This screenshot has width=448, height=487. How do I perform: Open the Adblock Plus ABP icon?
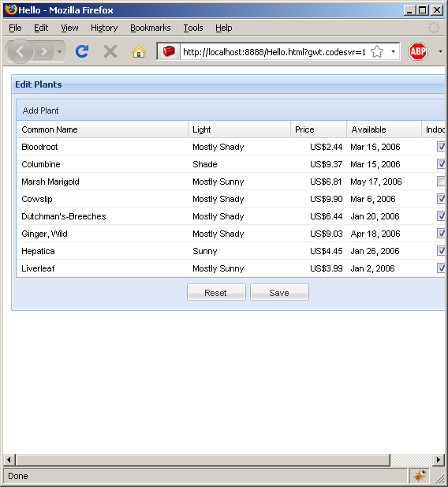click(x=417, y=51)
